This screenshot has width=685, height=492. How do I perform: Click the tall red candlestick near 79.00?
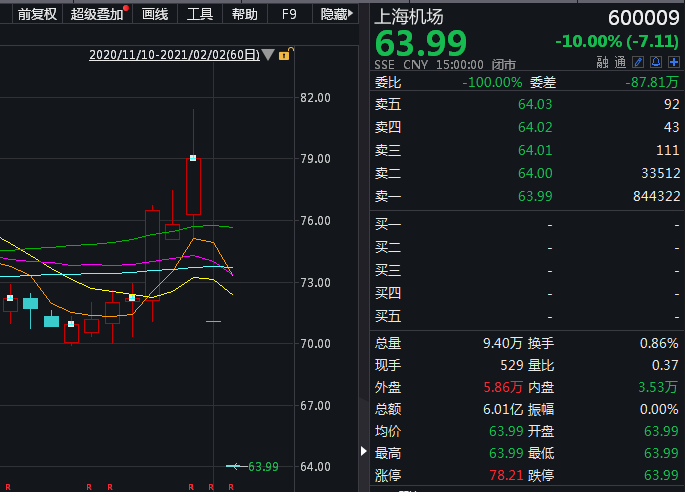pos(193,186)
